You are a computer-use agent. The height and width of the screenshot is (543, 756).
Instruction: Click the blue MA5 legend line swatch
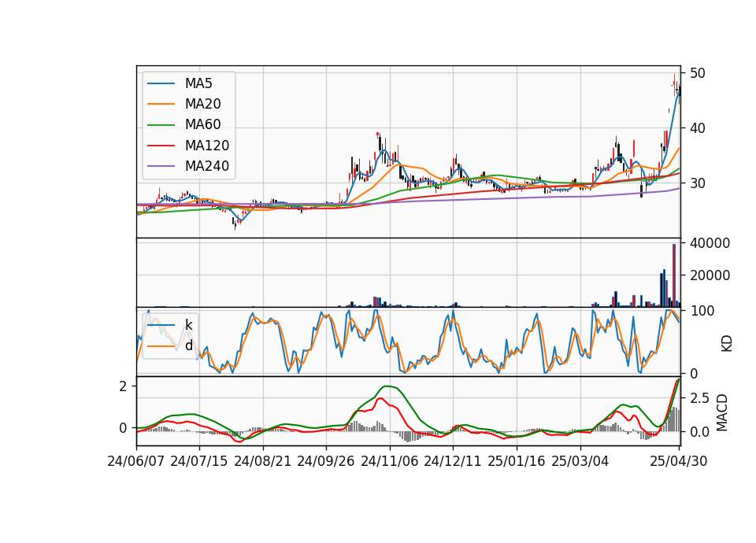(x=161, y=83)
